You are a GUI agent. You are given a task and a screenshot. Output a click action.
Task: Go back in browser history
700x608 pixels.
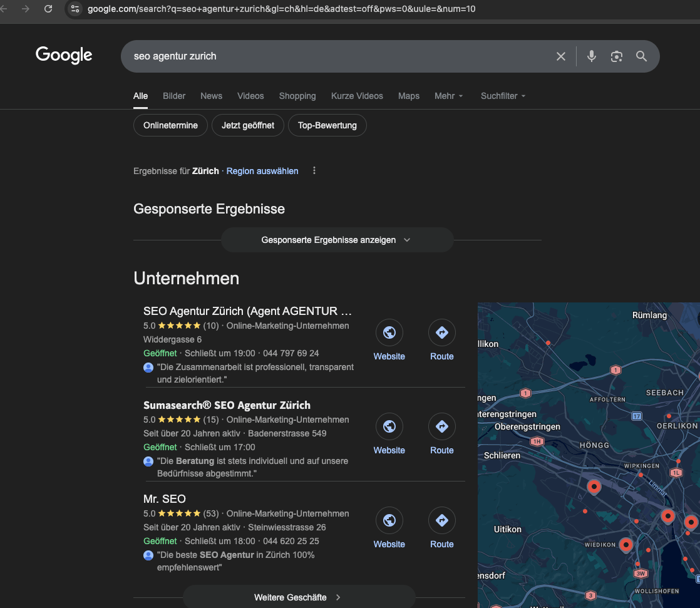click(x=4, y=9)
